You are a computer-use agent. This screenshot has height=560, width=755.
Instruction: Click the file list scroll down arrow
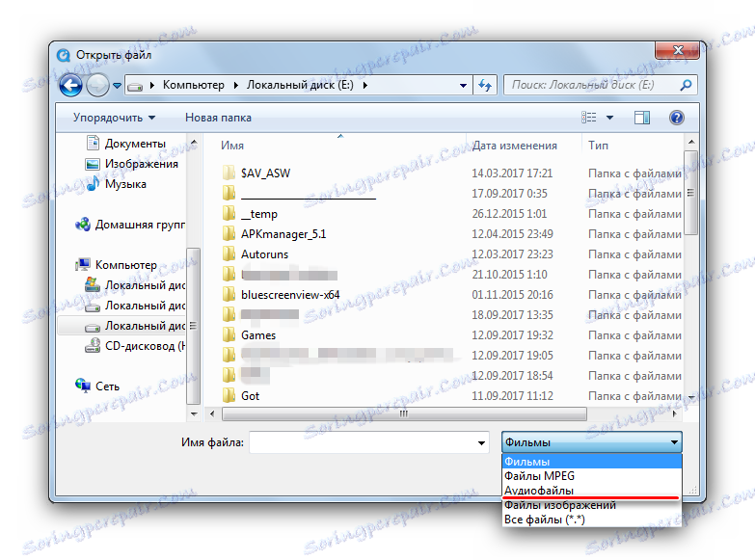690,398
